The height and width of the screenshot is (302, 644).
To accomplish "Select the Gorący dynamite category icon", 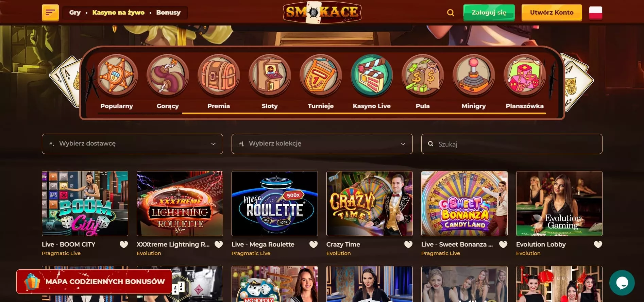I will [x=168, y=75].
